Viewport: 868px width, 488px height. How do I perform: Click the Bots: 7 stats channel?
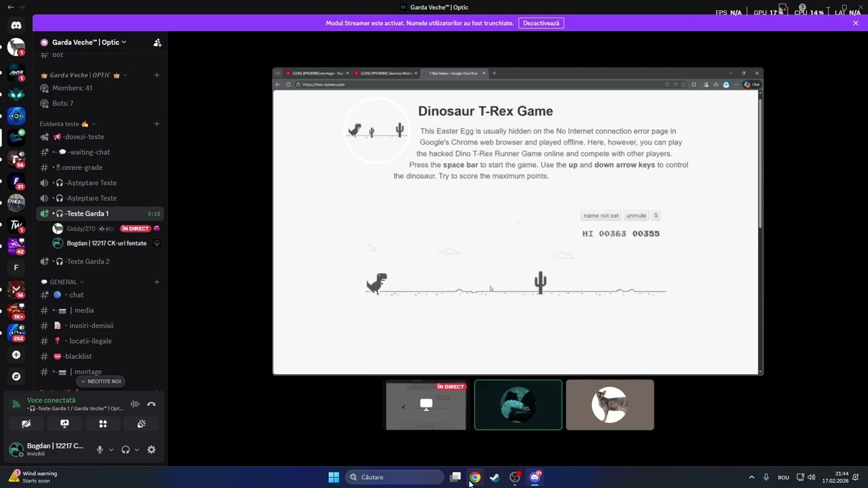coord(100,104)
